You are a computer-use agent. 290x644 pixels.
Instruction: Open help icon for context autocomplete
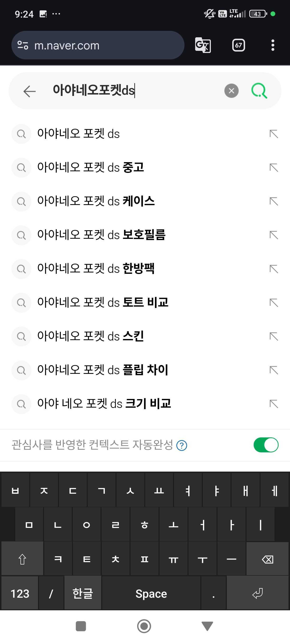point(182,445)
